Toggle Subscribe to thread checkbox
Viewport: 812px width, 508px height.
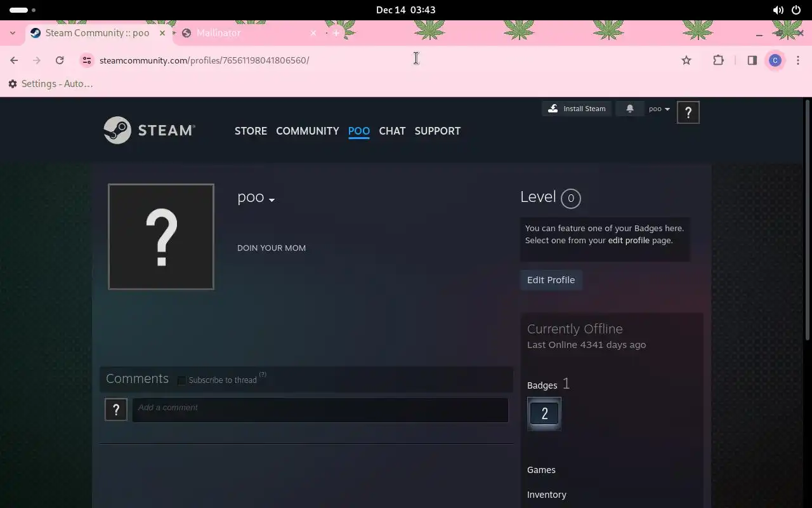[x=181, y=380]
